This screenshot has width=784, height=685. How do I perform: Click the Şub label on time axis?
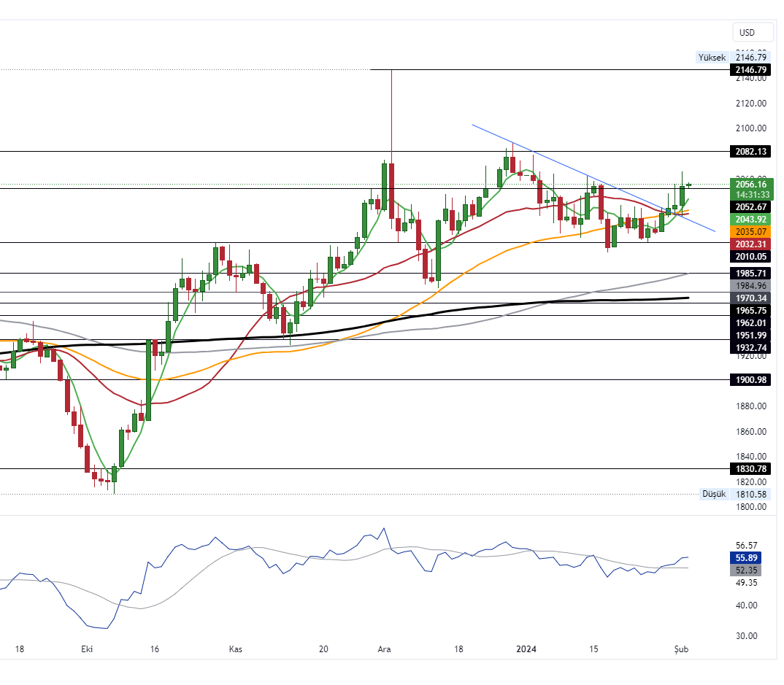coord(681,649)
